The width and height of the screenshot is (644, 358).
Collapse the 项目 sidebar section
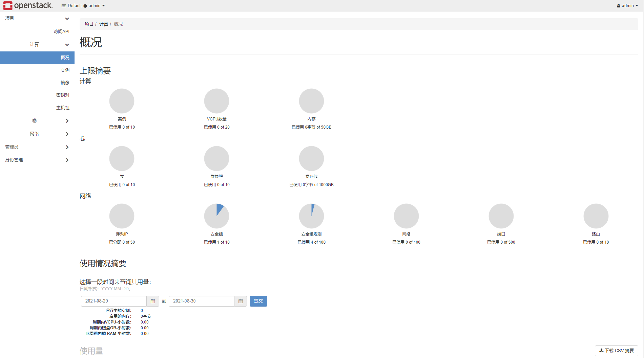(37, 18)
